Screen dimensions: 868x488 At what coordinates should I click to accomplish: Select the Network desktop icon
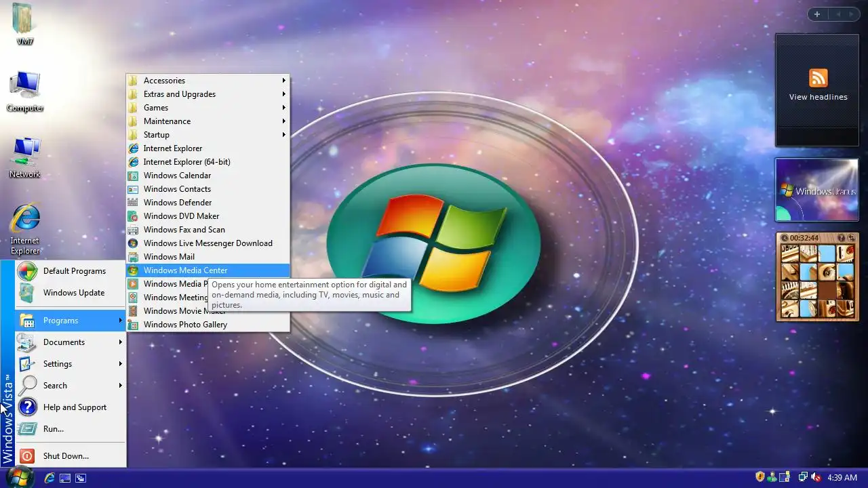click(x=25, y=157)
